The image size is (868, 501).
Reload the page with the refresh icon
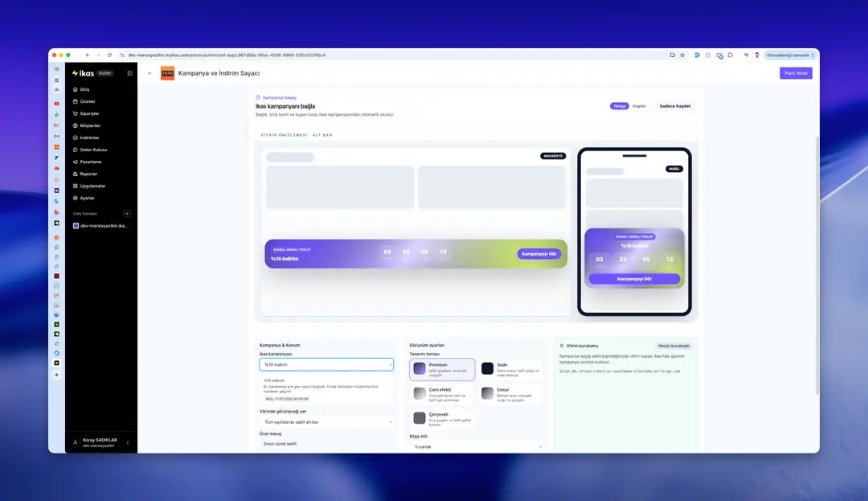[109, 55]
